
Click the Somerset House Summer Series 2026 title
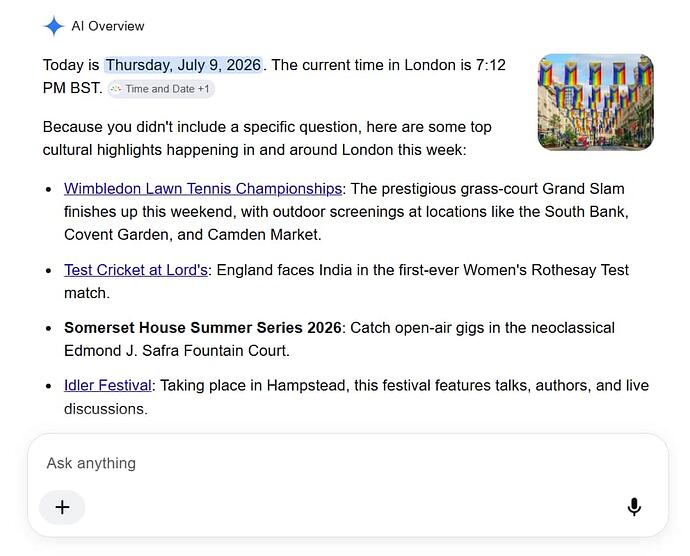[202, 328]
